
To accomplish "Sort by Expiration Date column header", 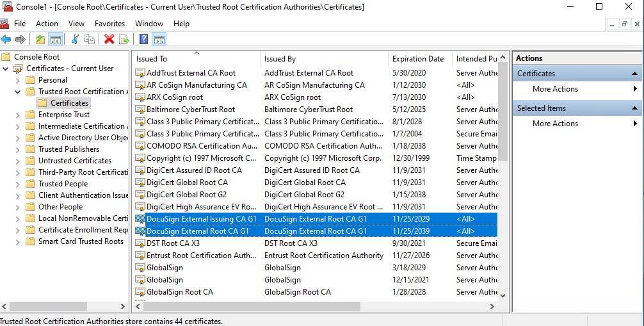I will (x=417, y=59).
